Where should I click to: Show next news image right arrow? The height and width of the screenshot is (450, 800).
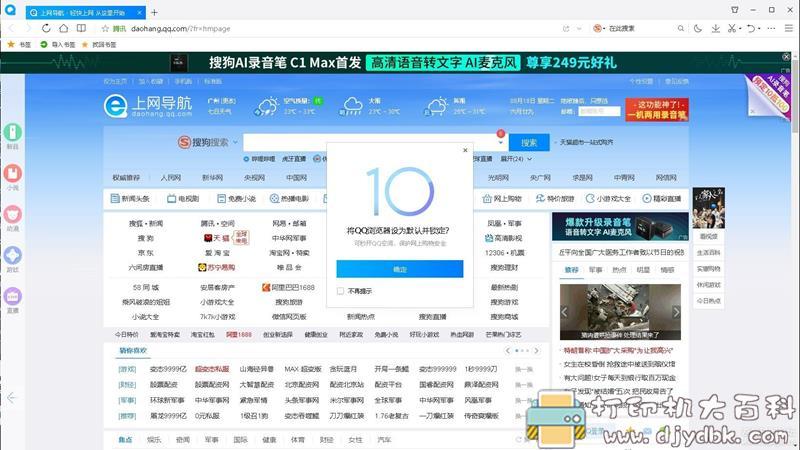point(676,312)
